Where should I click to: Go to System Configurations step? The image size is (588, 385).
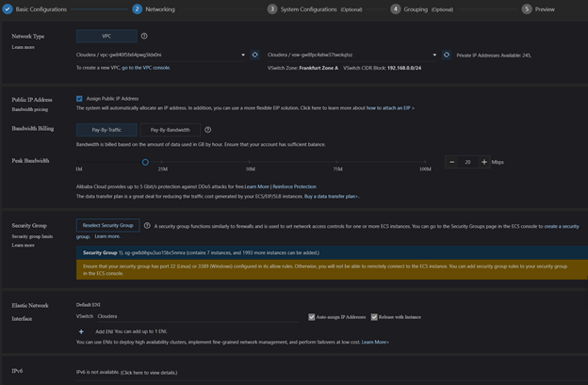coord(309,9)
